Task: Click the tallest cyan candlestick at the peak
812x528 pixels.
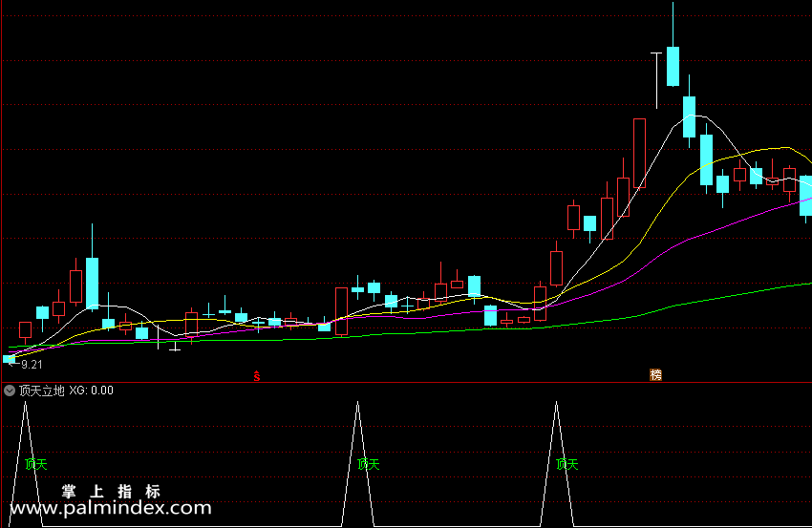Action: [x=673, y=66]
